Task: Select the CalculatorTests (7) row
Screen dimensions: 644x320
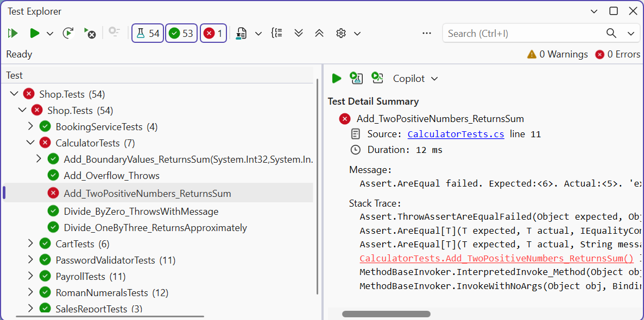Action: click(158, 143)
